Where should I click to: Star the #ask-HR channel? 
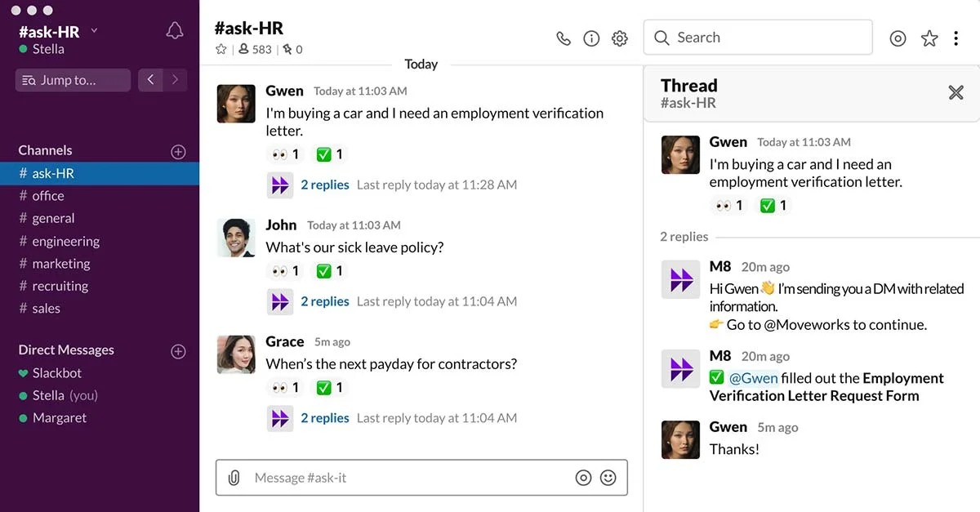pos(220,49)
